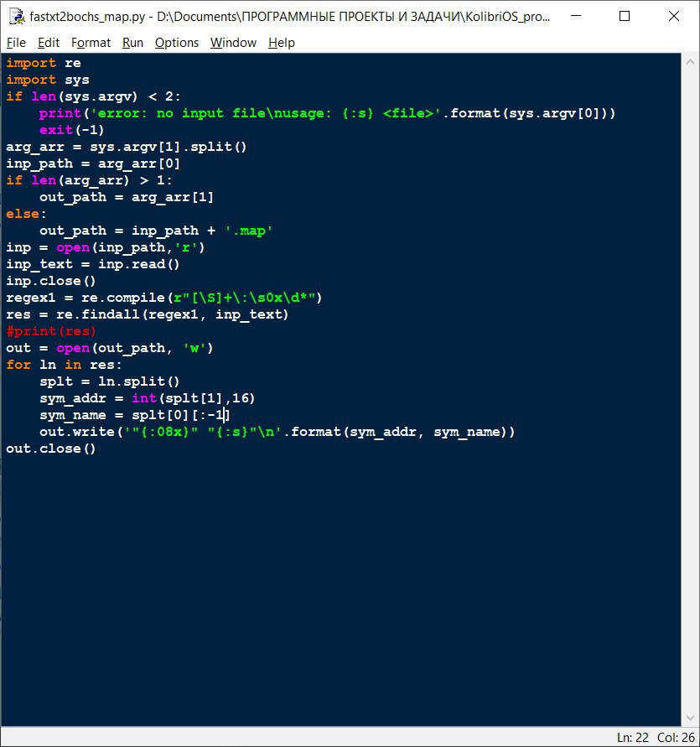Open the Window menu

click(x=234, y=43)
